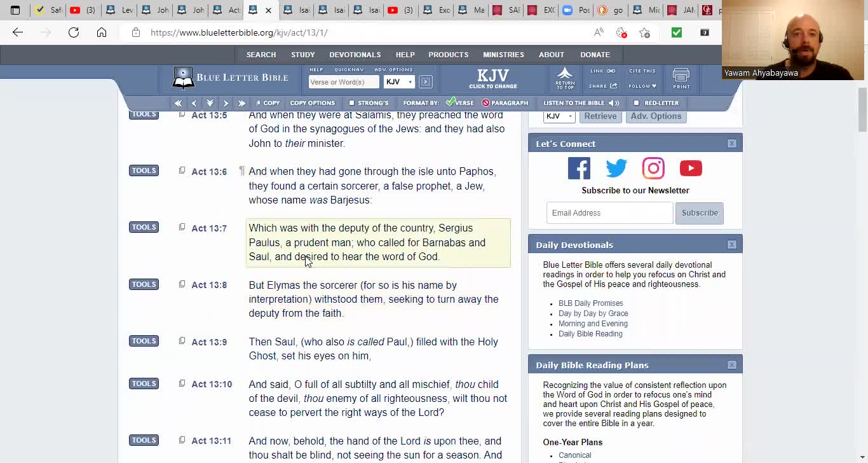This screenshot has height=463, width=868.
Task: Jump to previous book with double left arrows
Action: [178, 103]
